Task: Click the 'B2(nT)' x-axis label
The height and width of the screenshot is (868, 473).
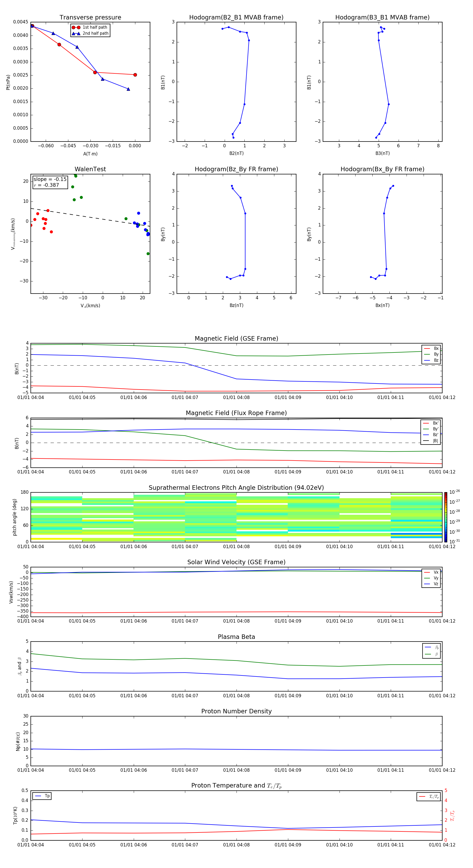Action: pyautogui.click(x=236, y=153)
